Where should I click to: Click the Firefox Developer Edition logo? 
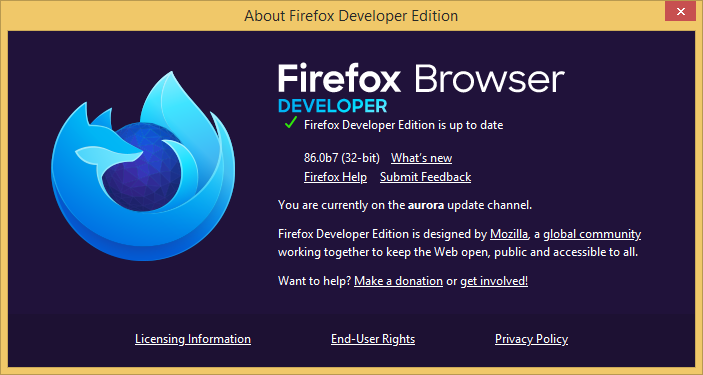pyautogui.click(x=143, y=166)
